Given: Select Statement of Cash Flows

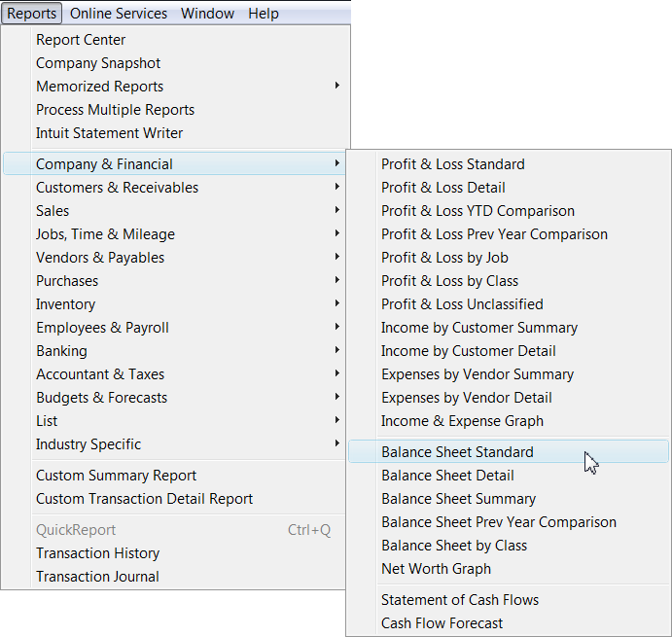Looking at the screenshot, I should [459, 600].
